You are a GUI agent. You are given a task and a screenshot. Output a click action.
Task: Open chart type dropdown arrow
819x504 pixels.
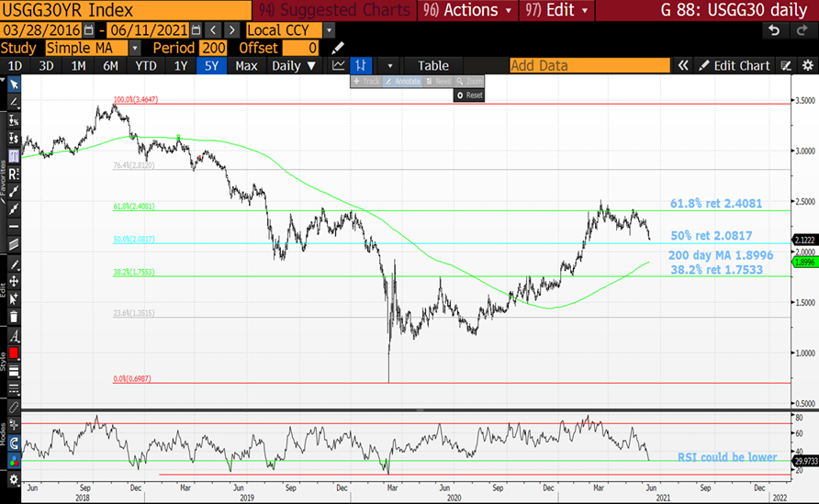[x=389, y=66]
